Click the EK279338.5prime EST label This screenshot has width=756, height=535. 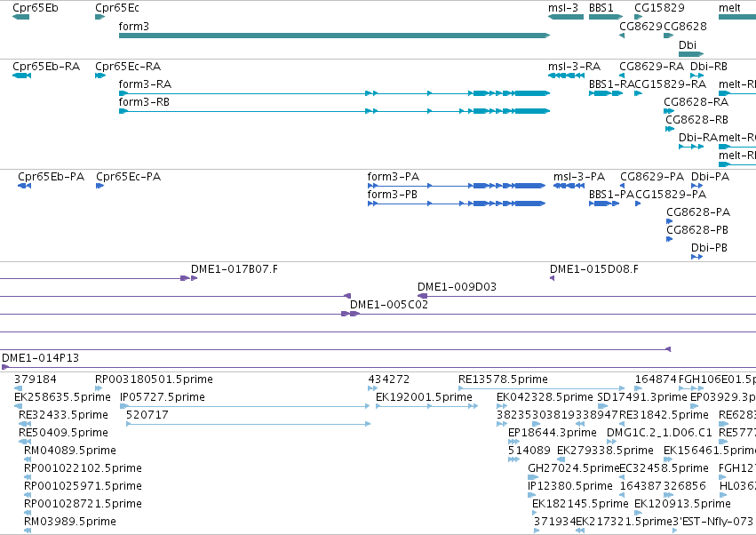click(x=605, y=451)
